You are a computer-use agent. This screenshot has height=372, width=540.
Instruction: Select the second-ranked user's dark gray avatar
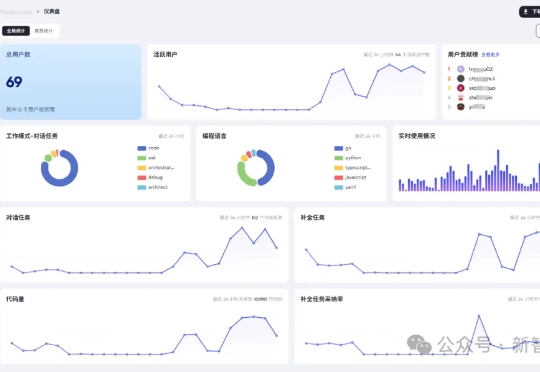(x=461, y=79)
